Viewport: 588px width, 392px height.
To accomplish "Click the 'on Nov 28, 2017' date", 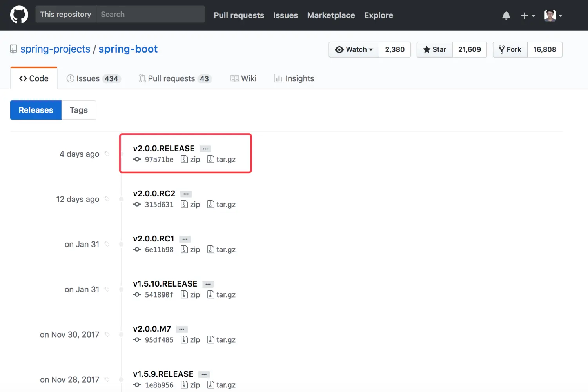I will pos(70,379).
